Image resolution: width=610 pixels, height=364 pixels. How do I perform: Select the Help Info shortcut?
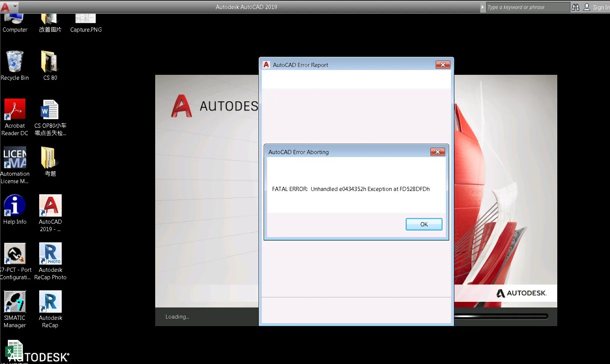pyautogui.click(x=15, y=210)
